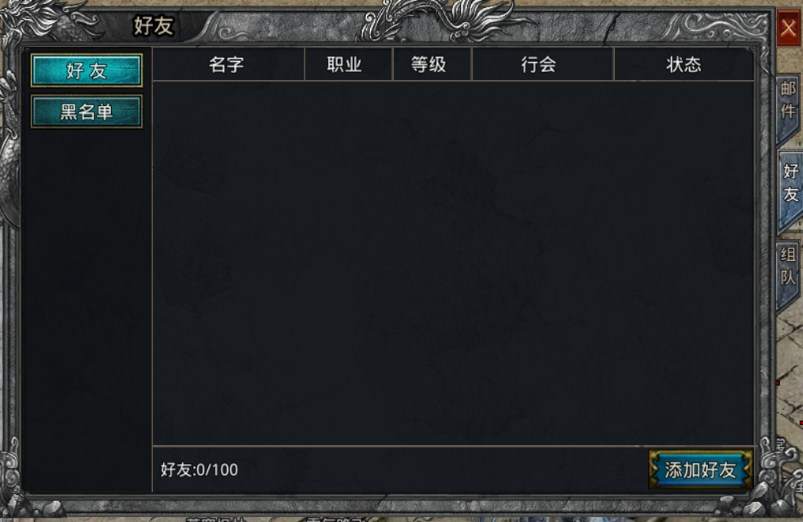Select the 状态 status column header
The image size is (803, 522).
[x=684, y=65]
